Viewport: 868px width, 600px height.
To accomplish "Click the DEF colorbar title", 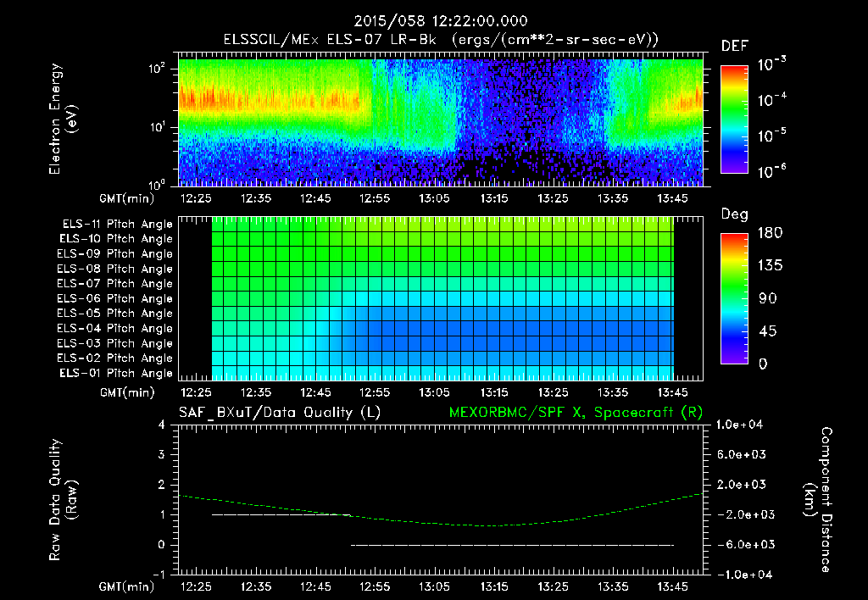I will click(x=735, y=47).
